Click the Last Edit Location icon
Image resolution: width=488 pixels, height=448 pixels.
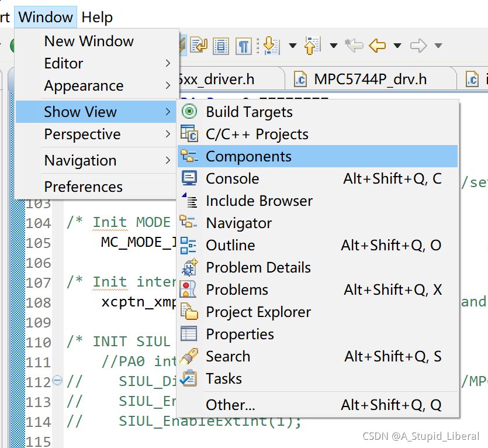pos(354,46)
